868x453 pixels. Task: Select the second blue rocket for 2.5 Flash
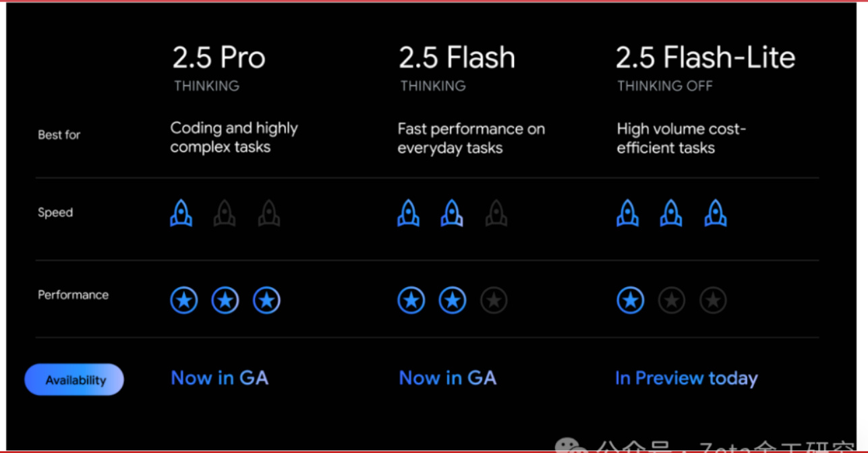tap(452, 213)
